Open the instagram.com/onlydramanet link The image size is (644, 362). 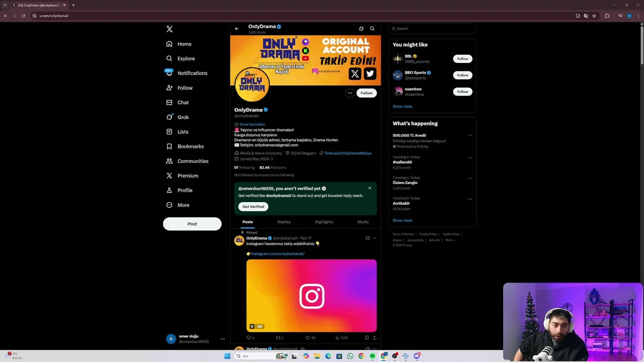coord(278,254)
